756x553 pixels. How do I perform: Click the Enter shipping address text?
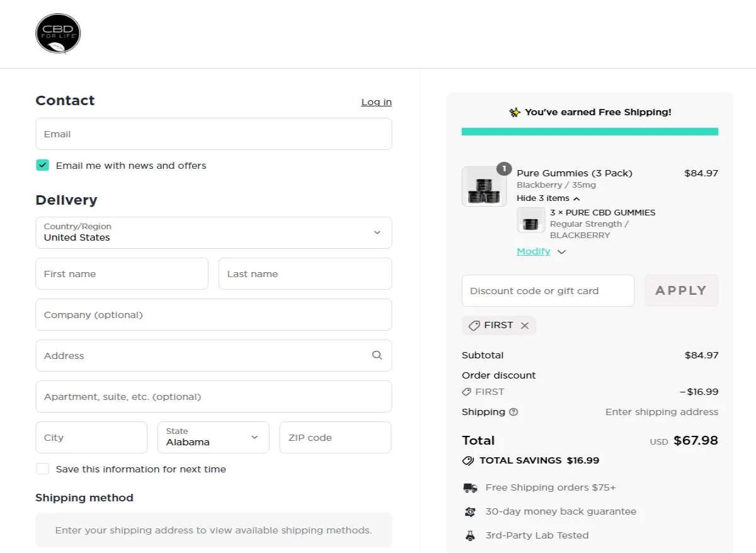(x=661, y=412)
